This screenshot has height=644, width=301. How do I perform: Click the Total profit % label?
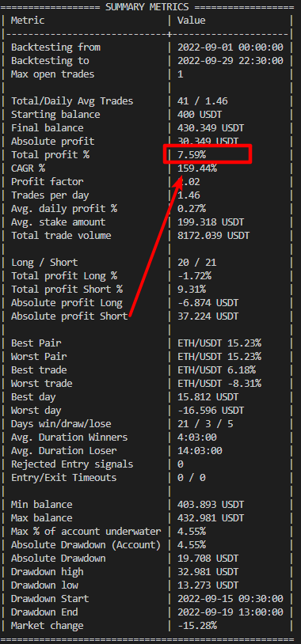(x=50, y=155)
